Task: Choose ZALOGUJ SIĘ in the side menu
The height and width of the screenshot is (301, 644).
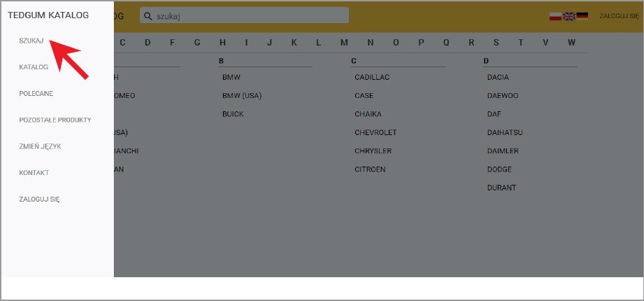Action: [39, 199]
